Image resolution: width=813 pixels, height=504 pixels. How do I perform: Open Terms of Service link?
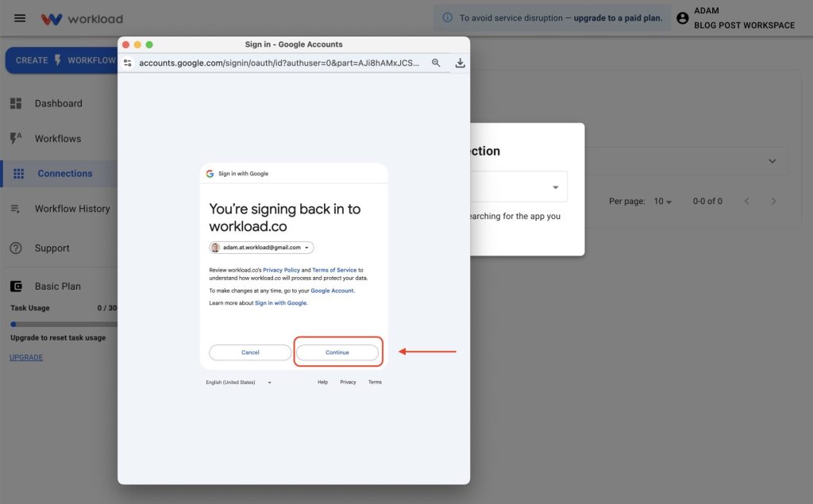click(x=334, y=270)
